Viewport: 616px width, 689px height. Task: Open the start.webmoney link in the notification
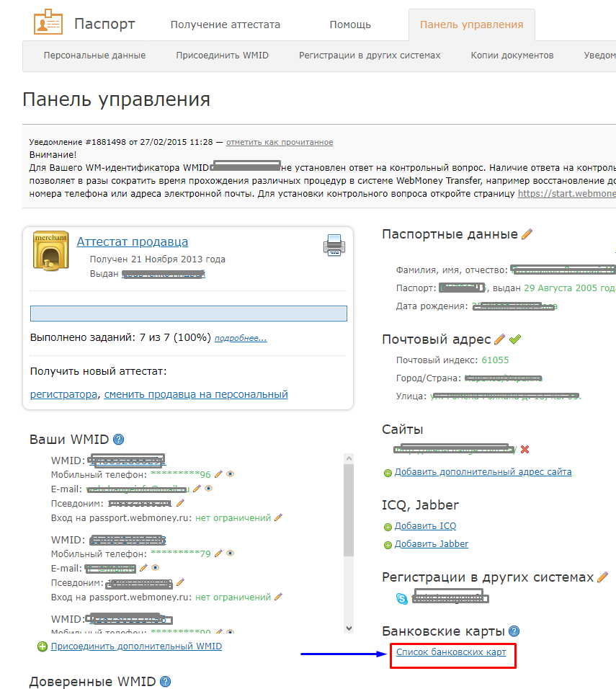567,194
